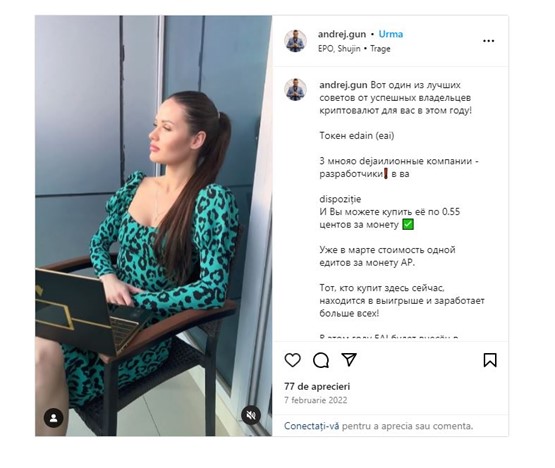Open the 7 februarie 2022 post date
Viewport: 555px width, 468px height.
[315, 400]
